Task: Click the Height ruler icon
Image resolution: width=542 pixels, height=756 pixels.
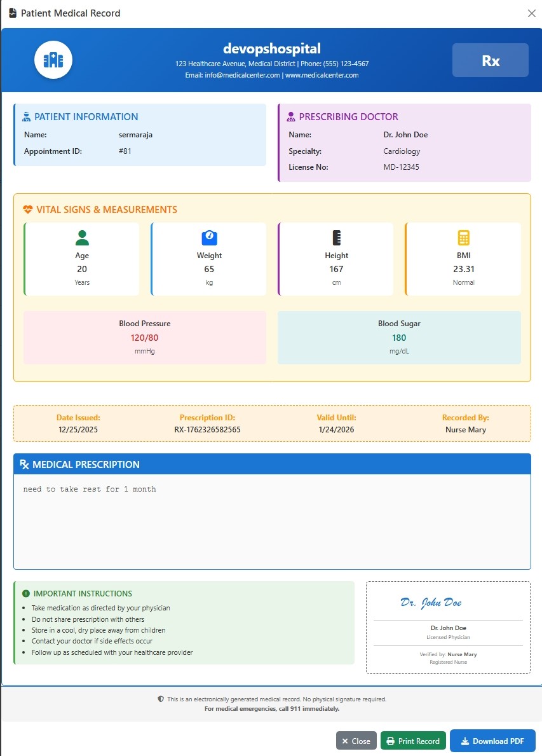Action: pos(336,238)
